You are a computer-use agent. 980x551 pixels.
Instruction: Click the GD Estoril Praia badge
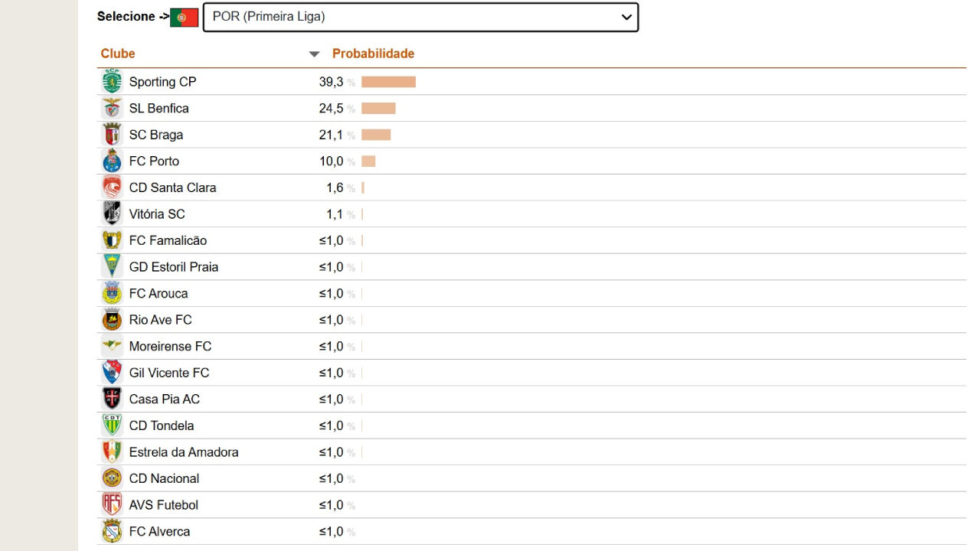point(111,266)
